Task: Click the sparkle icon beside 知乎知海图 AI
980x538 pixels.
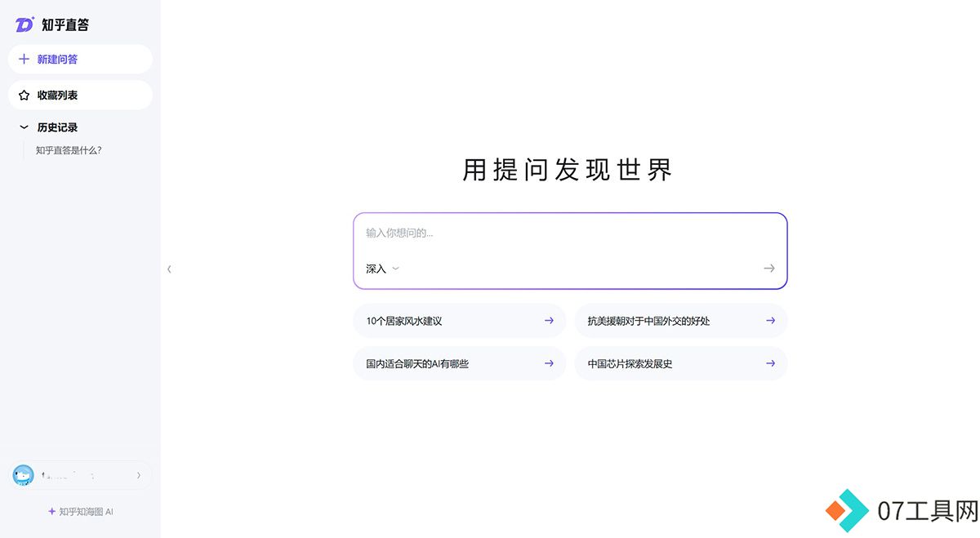Action: 51,512
